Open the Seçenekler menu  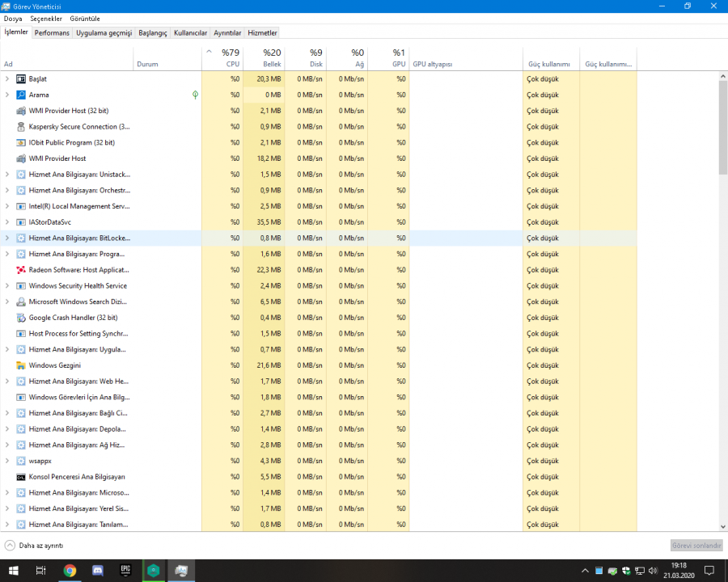coord(46,18)
